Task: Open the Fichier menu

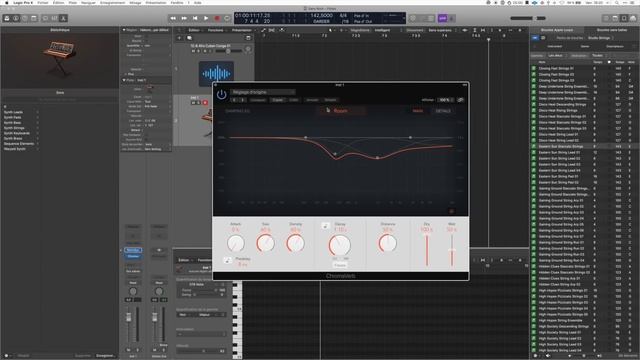Action: pyautogui.click(x=42, y=2)
